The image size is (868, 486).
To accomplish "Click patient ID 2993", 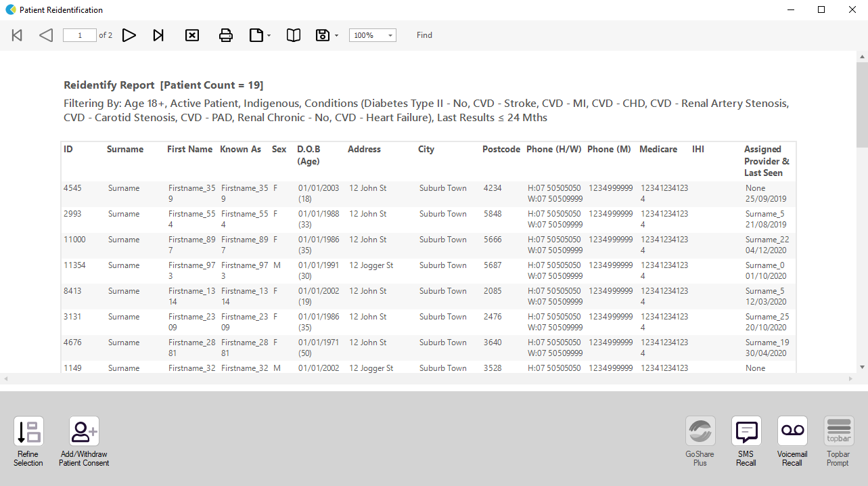I will (x=73, y=214).
